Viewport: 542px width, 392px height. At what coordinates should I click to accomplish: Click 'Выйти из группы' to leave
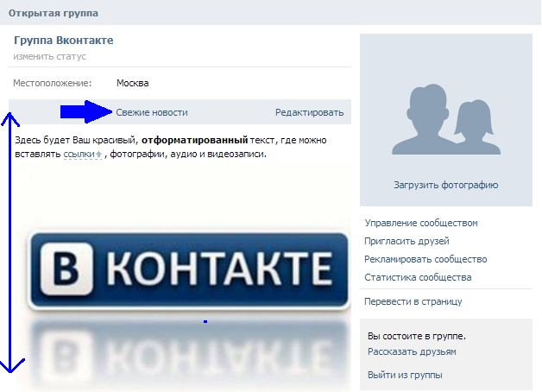pyautogui.click(x=405, y=375)
